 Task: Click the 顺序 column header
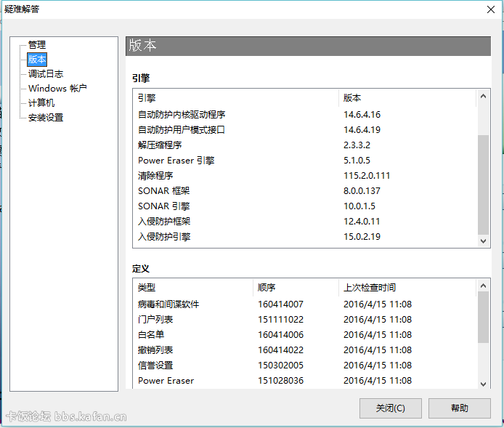point(296,287)
